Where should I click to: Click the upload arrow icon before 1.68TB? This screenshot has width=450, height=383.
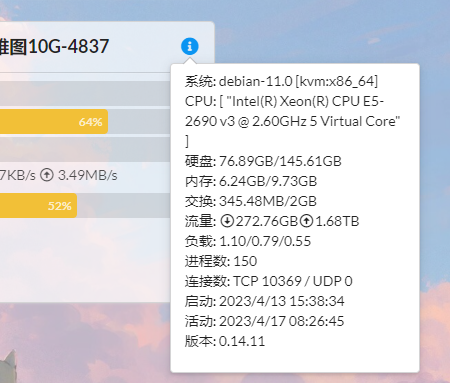(306, 221)
